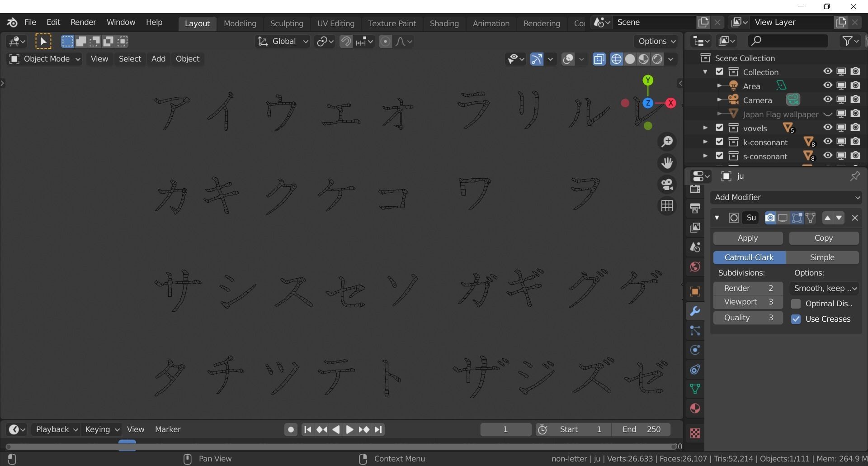The height and width of the screenshot is (466, 868).
Task: Click the Particle Properties icon
Action: coord(695,331)
